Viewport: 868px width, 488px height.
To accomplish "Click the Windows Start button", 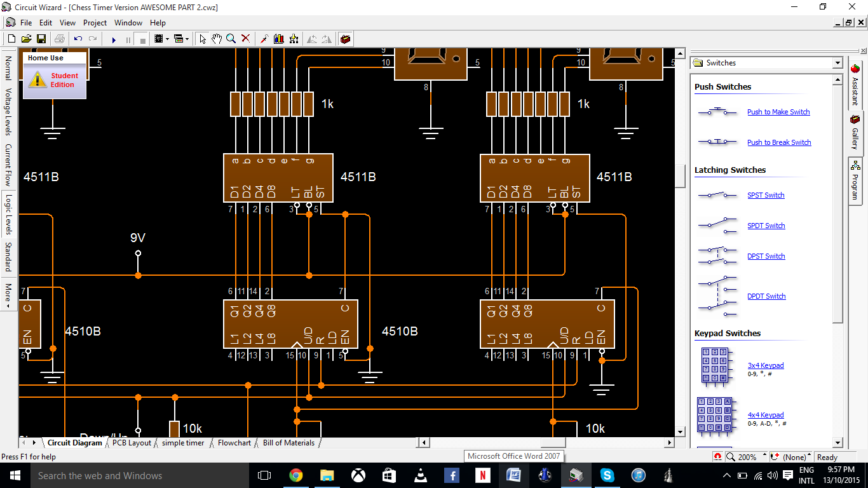I will click(x=15, y=475).
